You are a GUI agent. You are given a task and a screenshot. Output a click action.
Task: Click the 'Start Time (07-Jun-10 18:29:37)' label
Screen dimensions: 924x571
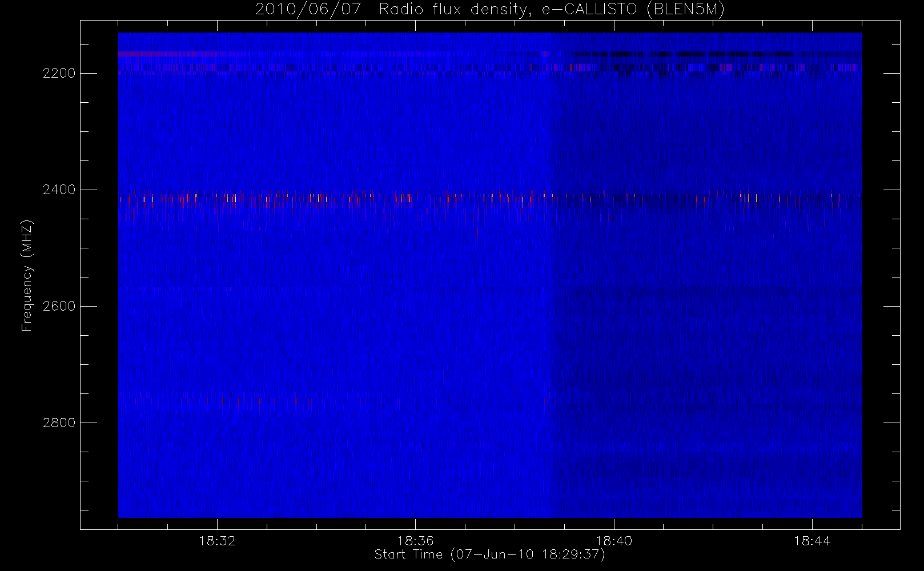(x=489, y=554)
